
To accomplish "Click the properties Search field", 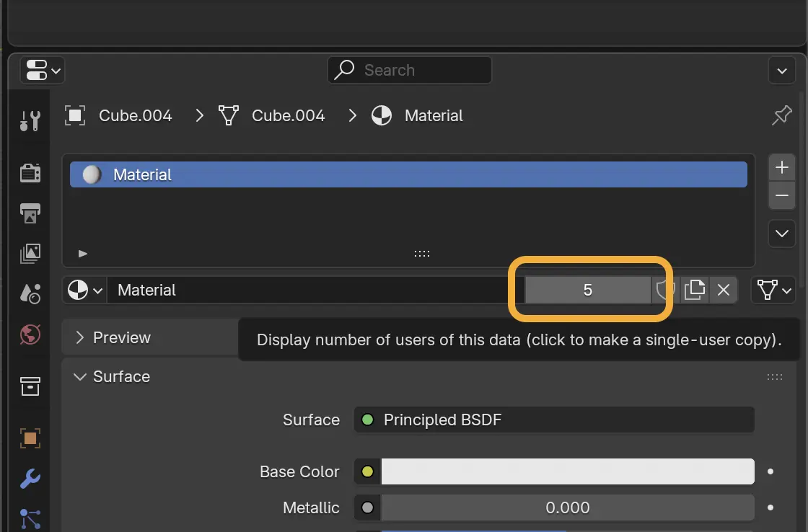I will pos(410,70).
